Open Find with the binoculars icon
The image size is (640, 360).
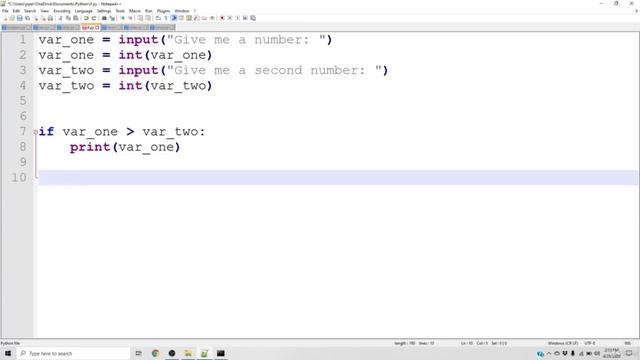click(x=104, y=18)
